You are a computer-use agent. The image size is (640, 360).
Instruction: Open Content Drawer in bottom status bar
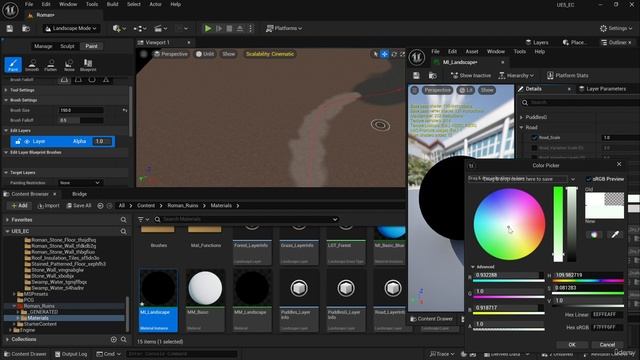tap(24, 354)
